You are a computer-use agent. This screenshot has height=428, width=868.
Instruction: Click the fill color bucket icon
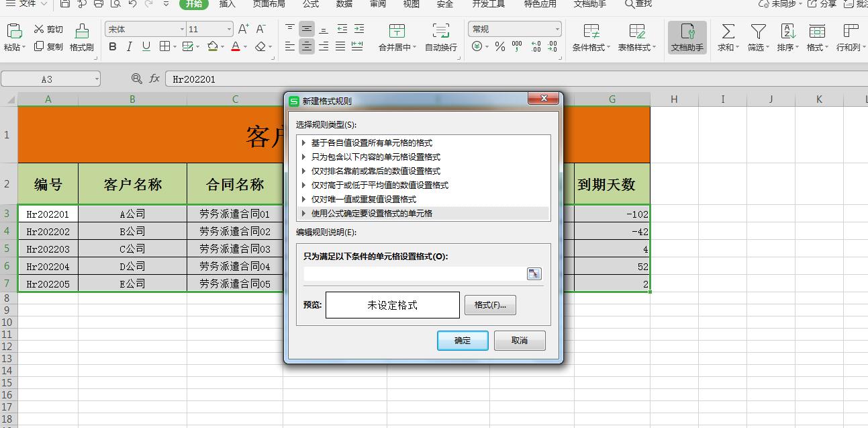pyautogui.click(x=212, y=46)
